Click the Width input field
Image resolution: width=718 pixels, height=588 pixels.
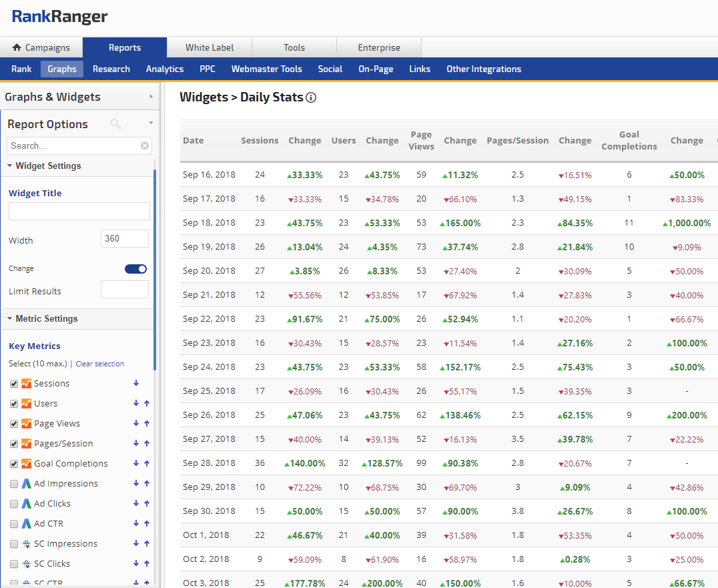coord(124,239)
